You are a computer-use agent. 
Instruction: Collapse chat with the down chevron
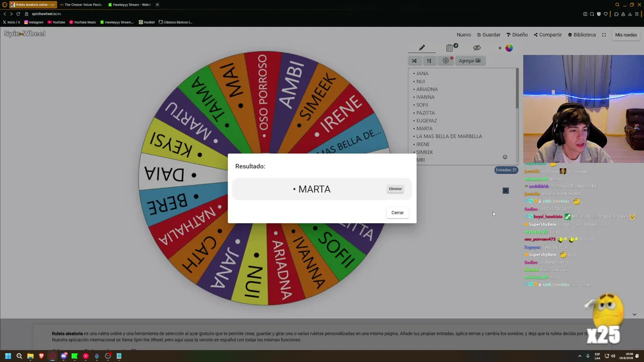pyautogui.click(x=634, y=314)
